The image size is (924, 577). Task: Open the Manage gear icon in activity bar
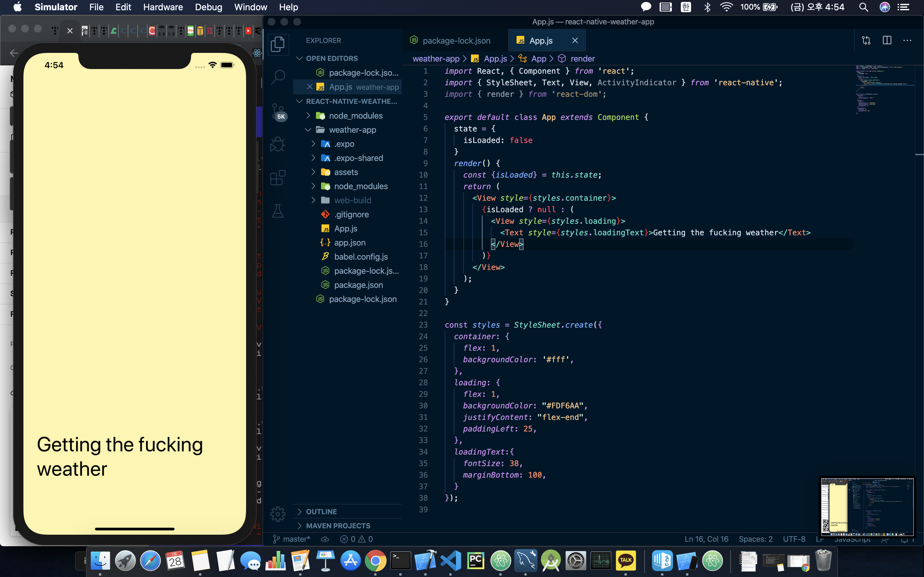(278, 514)
